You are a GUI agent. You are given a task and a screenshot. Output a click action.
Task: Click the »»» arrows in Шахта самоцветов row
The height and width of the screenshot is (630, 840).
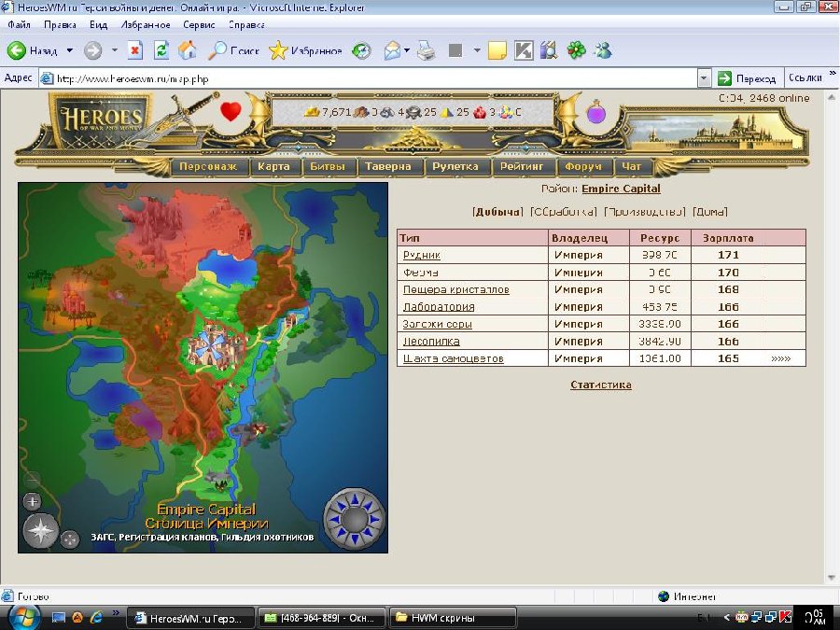[780, 359]
